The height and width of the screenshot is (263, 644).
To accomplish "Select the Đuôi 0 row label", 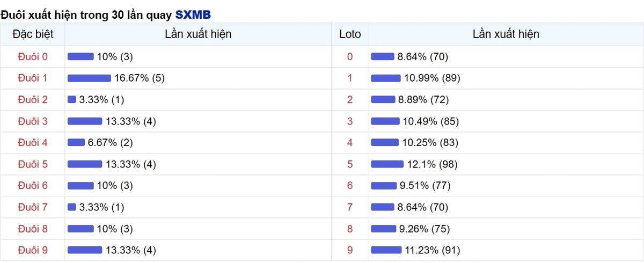I will tap(33, 56).
